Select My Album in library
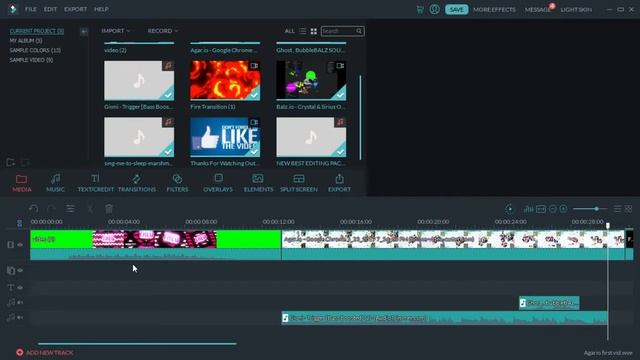 26,40
